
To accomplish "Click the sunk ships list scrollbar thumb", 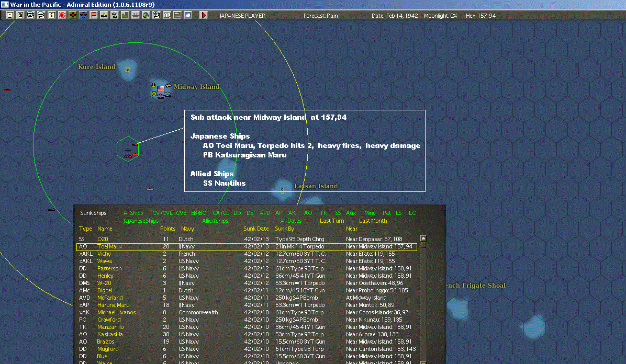I will [x=423, y=245].
